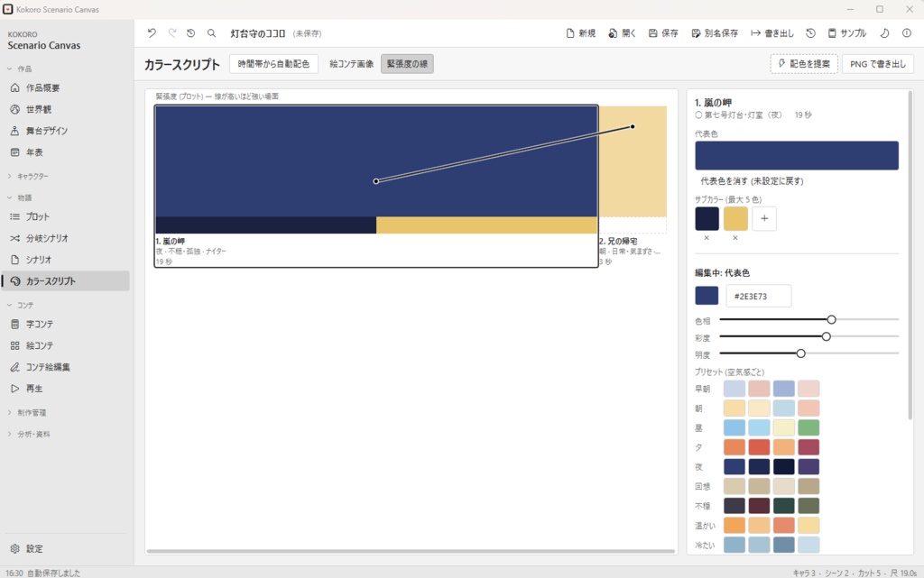Screen dimensions: 924x578
Task: Pick first 不穏 preset swatch
Action: pyautogui.click(x=735, y=506)
